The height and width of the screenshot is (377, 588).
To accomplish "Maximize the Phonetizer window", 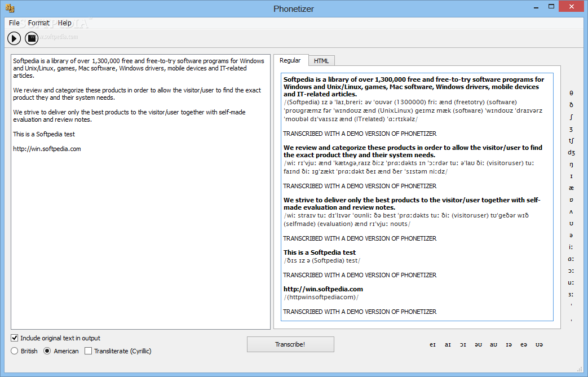I will coord(551,6).
